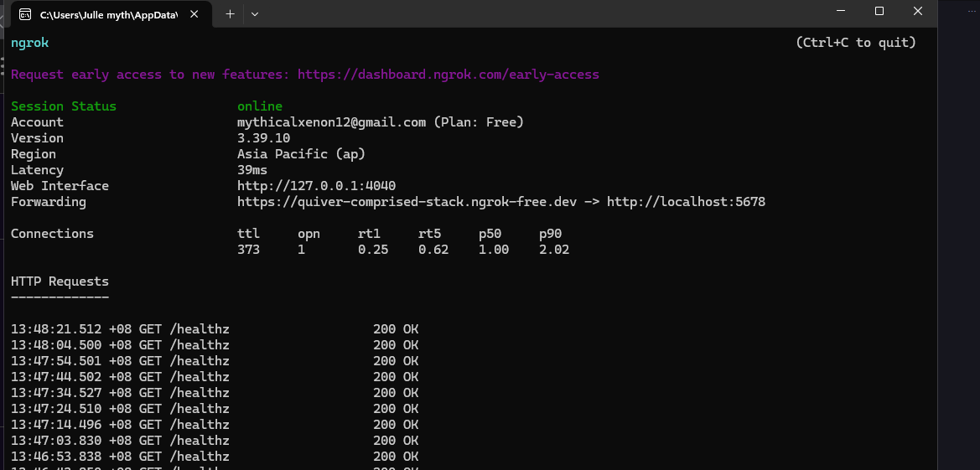Click the ttl value 373

tap(248, 250)
